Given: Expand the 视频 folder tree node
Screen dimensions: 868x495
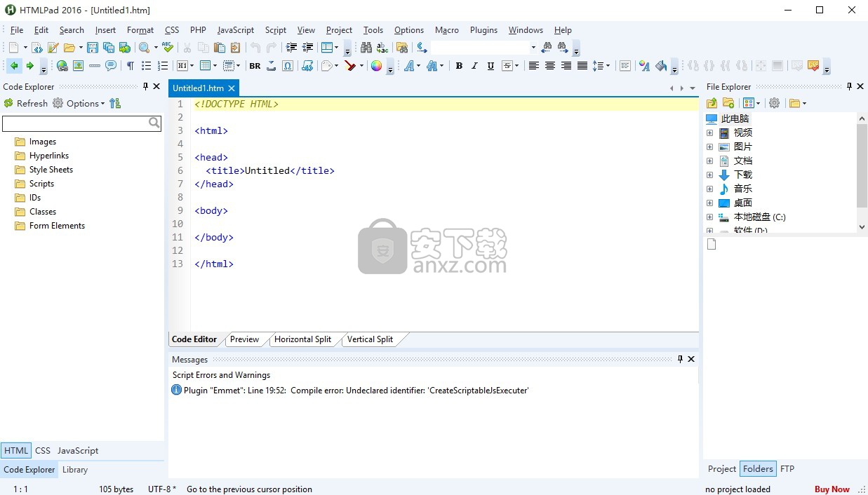Looking at the screenshot, I should pos(709,133).
